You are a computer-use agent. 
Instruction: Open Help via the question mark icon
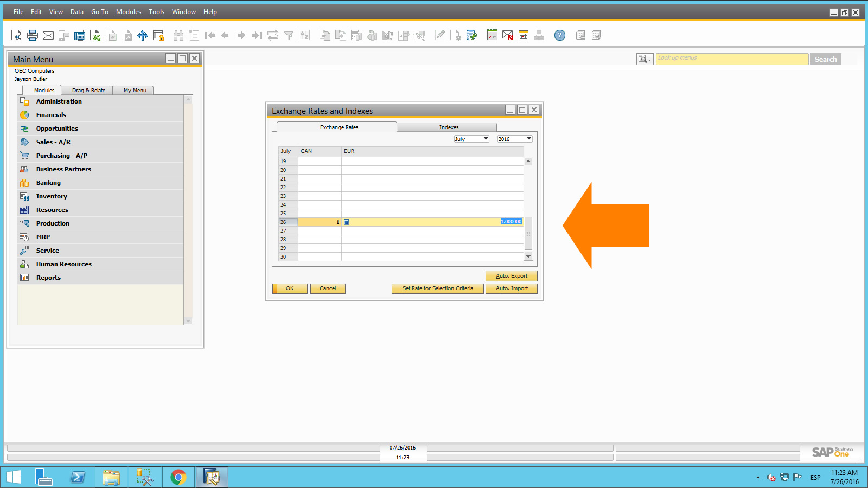(x=560, y=36)
